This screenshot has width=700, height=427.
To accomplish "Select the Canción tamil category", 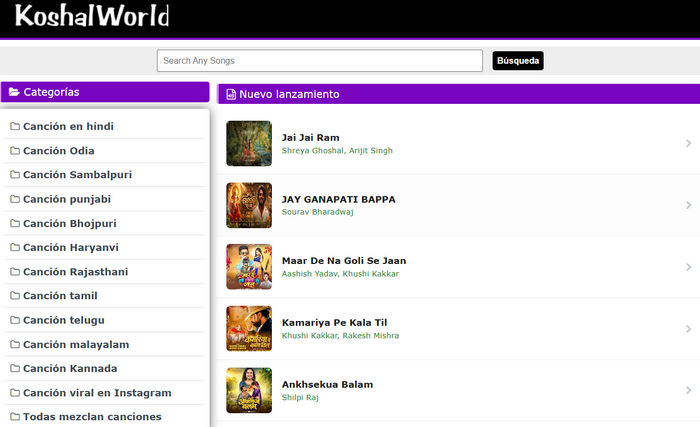I will (60, 296).
